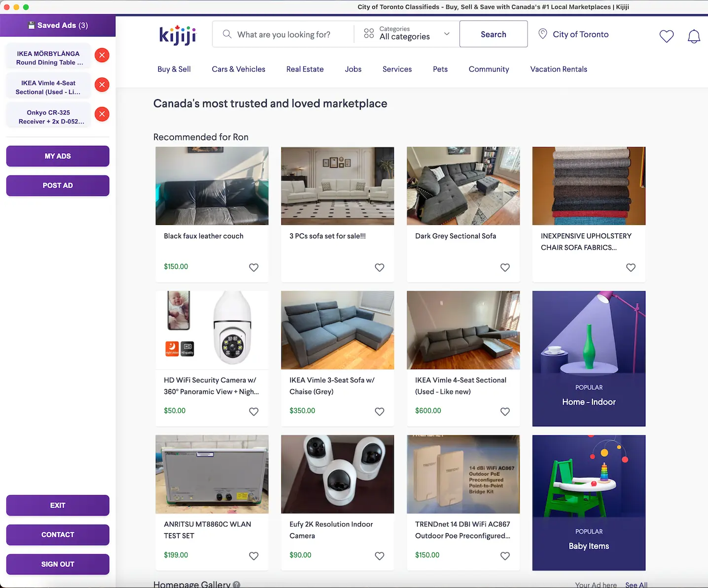Viewport: 708px width, 588px height.
Task: Click the magnifier icon in search box
Action: pos(227,34)
